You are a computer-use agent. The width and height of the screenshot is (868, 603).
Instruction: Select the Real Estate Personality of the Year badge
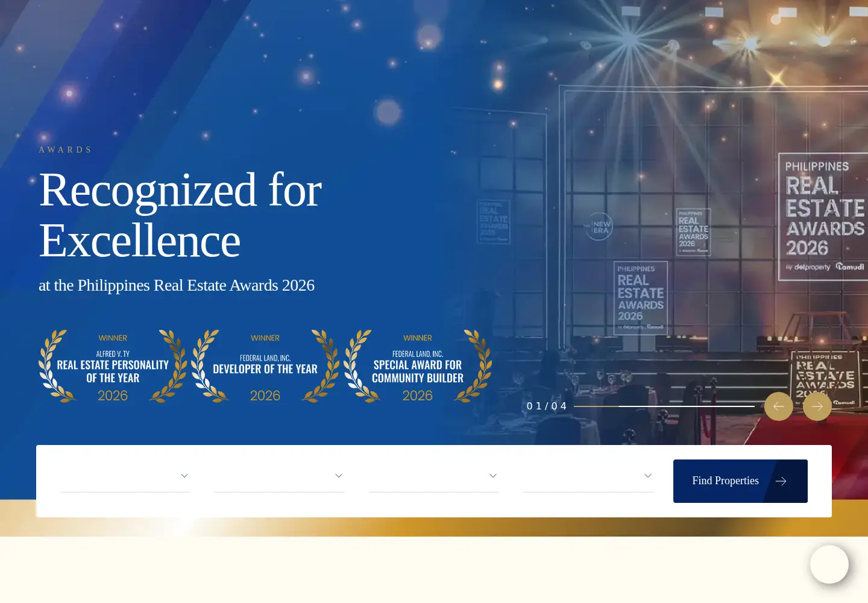[x=113, y=366]
